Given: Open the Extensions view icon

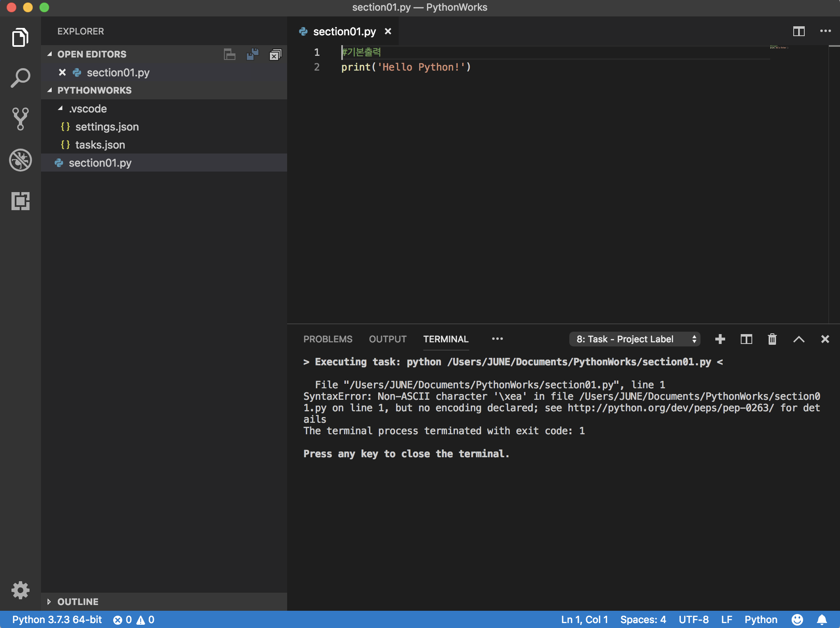Looking at the screenshot, I should (20, 201).
